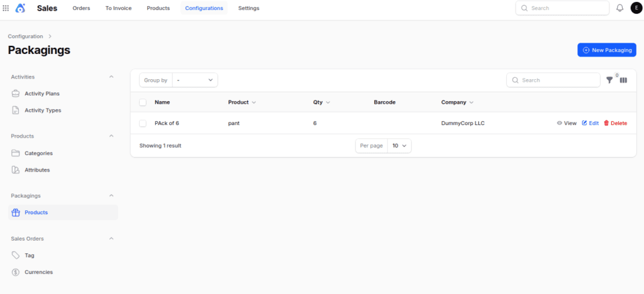Open the Configurations menu
The width and height of the screenshot is (644, 294).
coord(204,8)
